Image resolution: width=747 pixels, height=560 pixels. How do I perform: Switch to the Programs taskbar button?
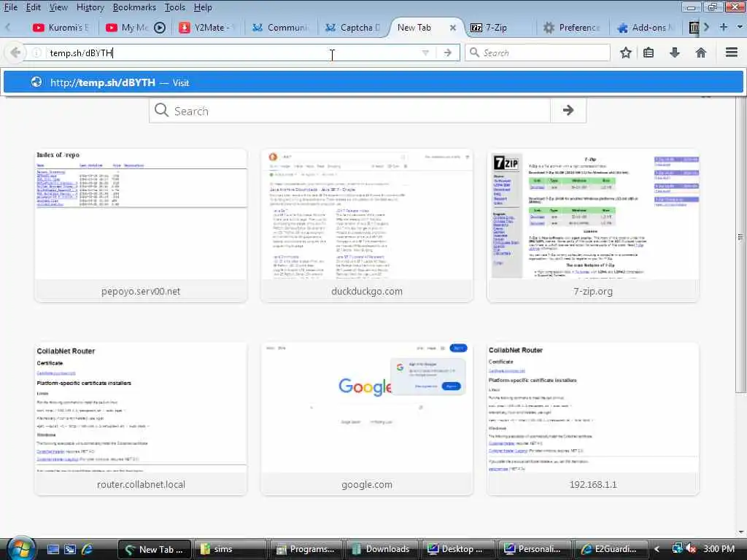307,549
